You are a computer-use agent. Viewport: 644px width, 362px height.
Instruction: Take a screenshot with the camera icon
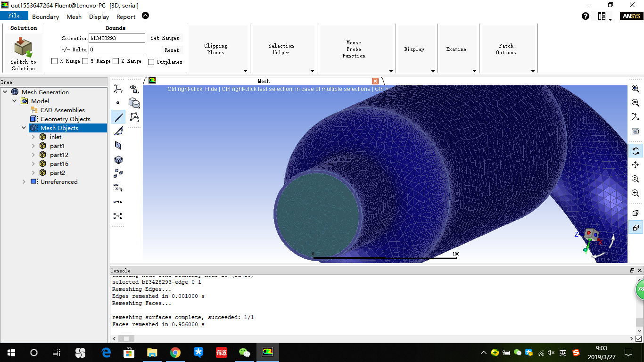(x=635, y=132)
